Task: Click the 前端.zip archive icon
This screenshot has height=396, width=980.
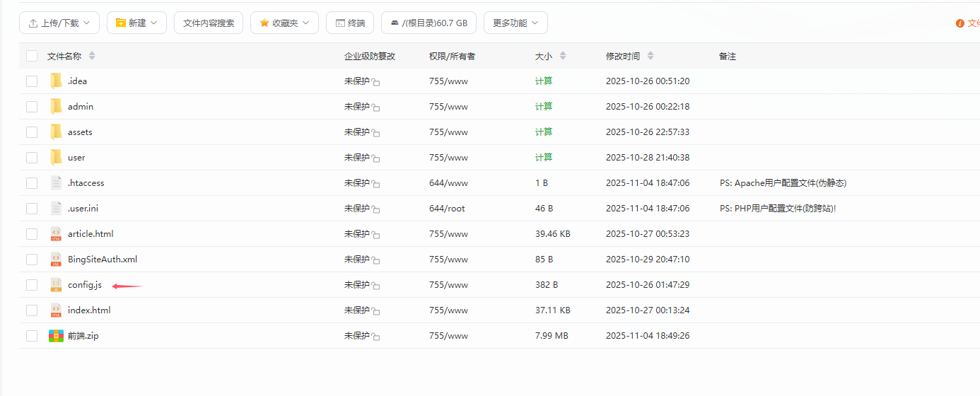Action: pos(56,336)
